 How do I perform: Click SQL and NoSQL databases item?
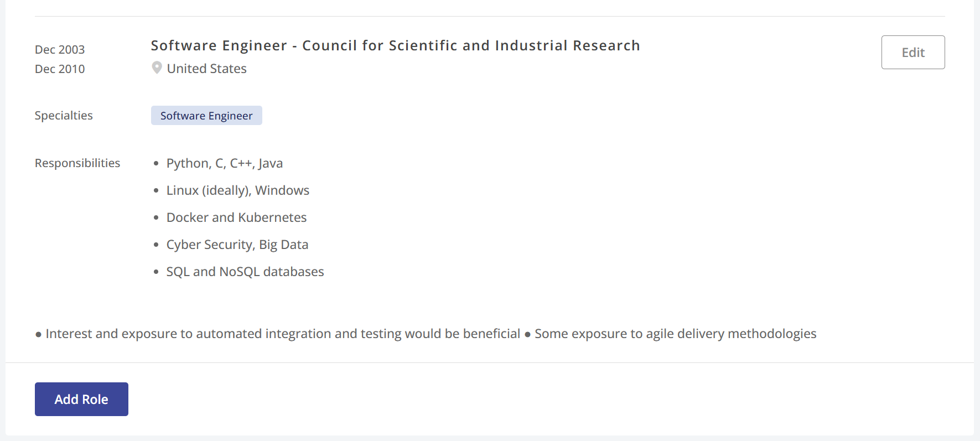click(245, 272)
